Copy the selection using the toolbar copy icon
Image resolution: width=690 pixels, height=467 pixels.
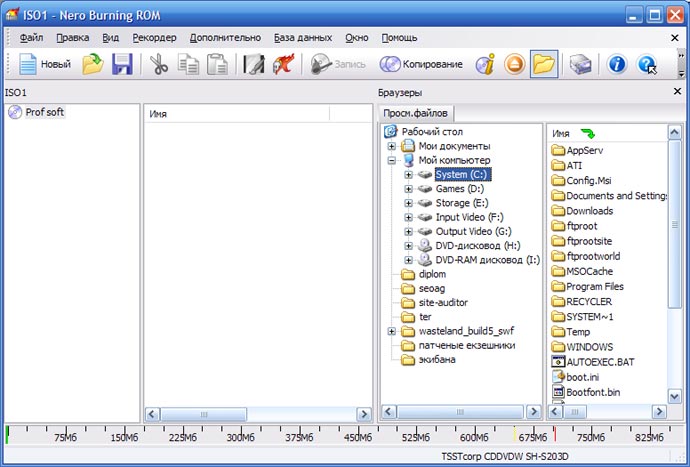[x=188, y=64]
